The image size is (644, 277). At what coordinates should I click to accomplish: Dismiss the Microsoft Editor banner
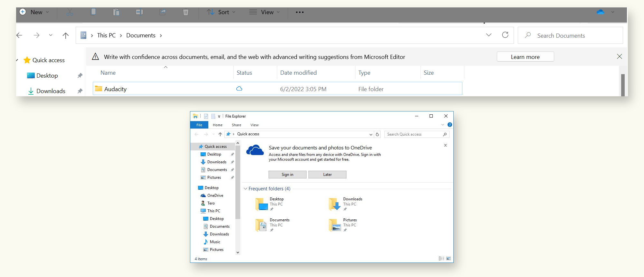pos(620,56)
